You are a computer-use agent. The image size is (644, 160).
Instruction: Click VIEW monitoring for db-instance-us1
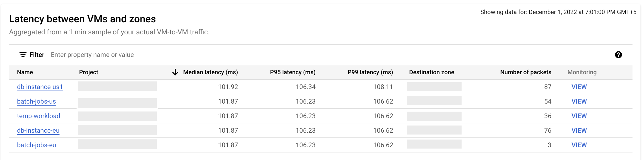[579, 87]
